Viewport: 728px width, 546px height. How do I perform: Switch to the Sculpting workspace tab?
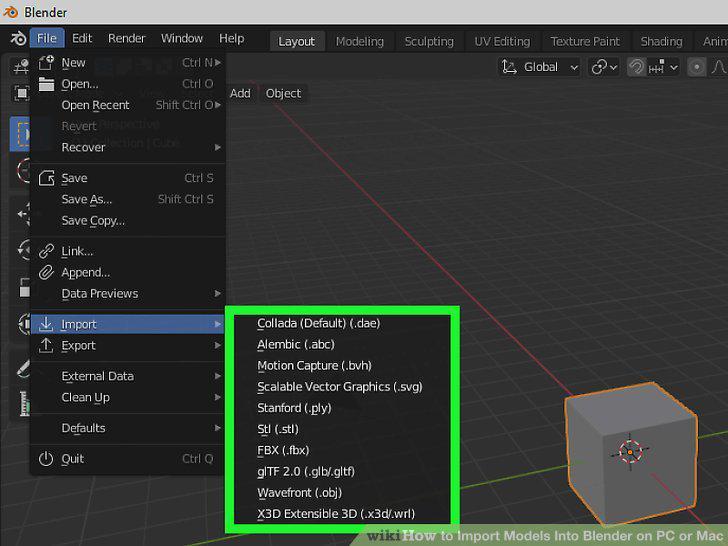(x=429, y=41)
